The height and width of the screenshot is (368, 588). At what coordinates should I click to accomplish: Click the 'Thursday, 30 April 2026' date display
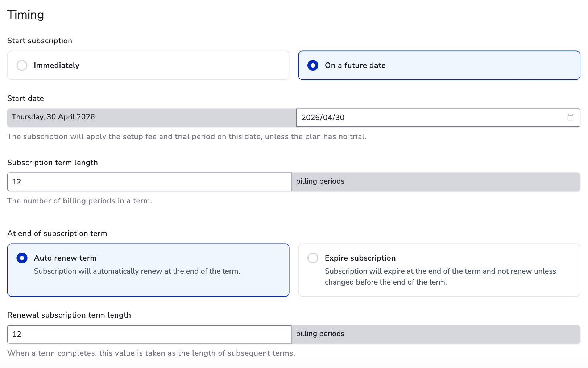(x=53, y=117)
